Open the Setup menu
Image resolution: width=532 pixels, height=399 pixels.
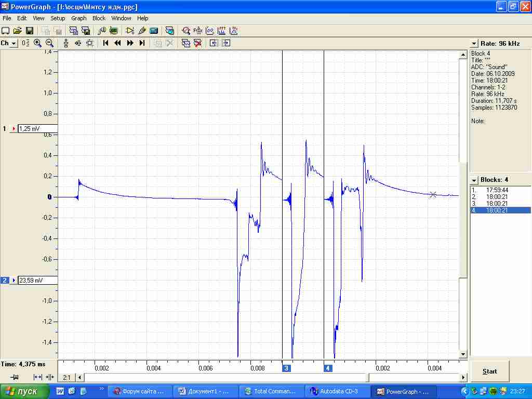coord(58,18)
